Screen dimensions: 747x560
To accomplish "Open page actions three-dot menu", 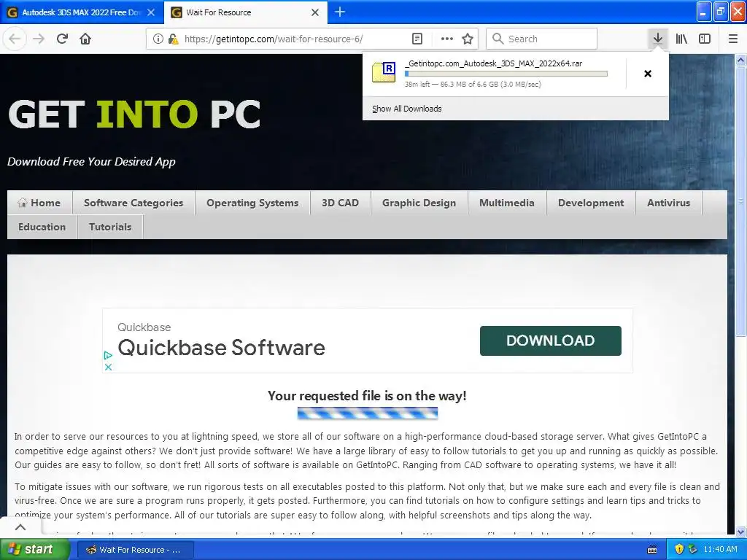I will [x=447, y=39].
